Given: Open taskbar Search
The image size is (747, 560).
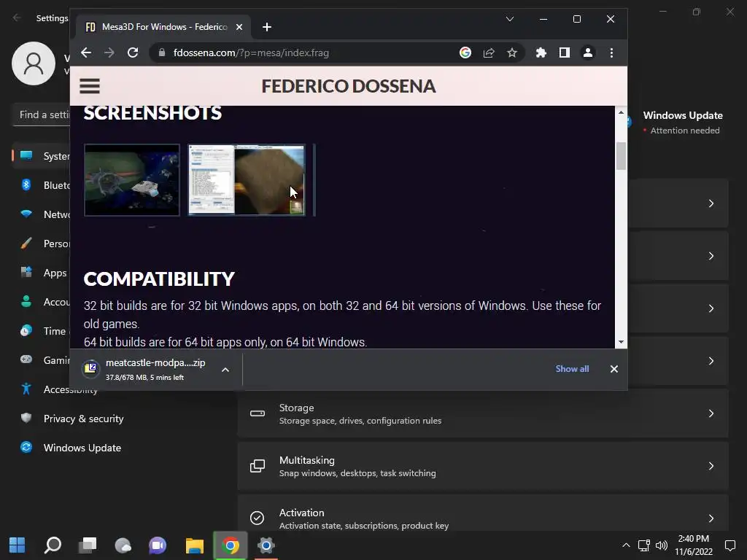Looking at the screenshot, I should point(53,545).
